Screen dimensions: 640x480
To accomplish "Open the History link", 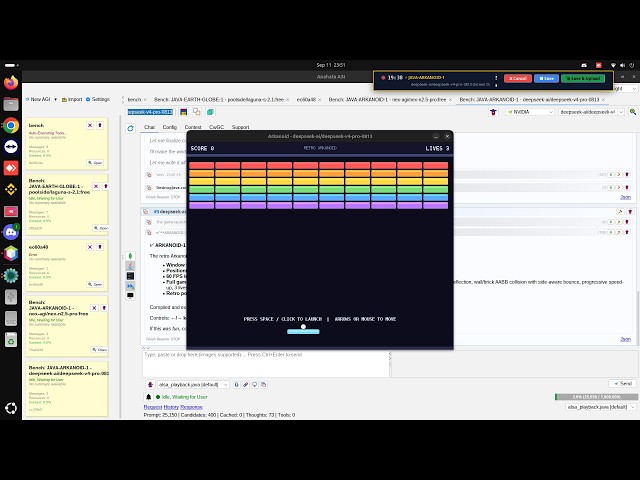I will 171,407.
